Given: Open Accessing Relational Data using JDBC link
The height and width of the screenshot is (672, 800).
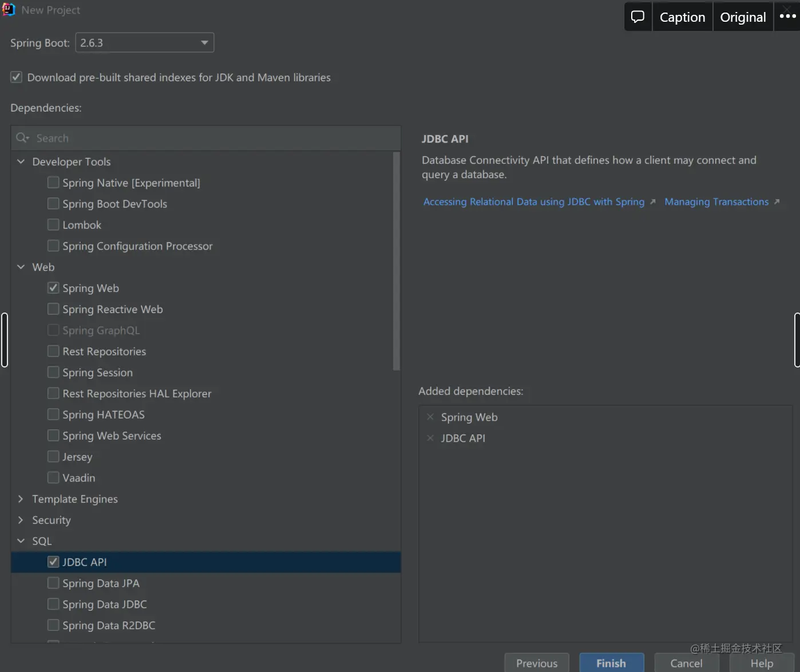Looking at the screenshot, I should click(533, 201).
